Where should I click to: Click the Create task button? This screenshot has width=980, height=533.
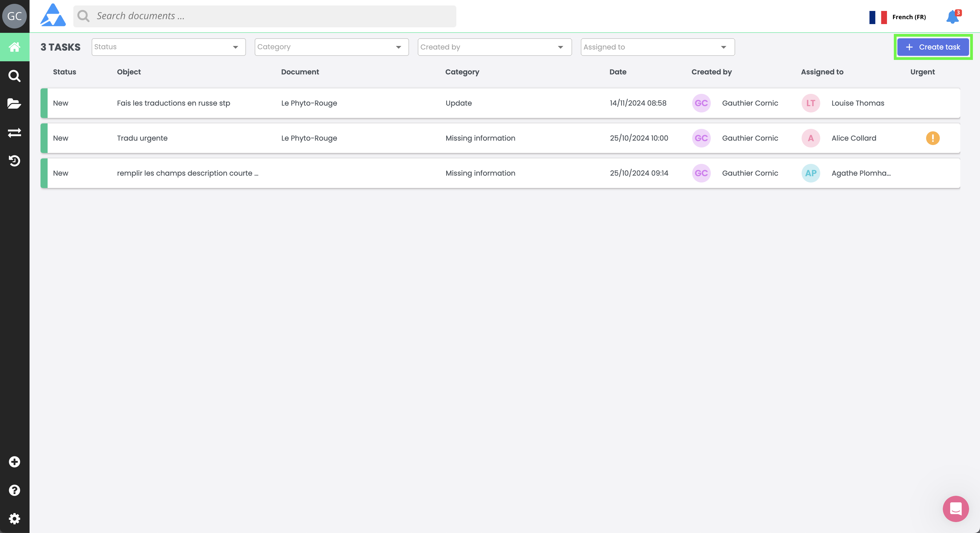click(x=933, y=47)
